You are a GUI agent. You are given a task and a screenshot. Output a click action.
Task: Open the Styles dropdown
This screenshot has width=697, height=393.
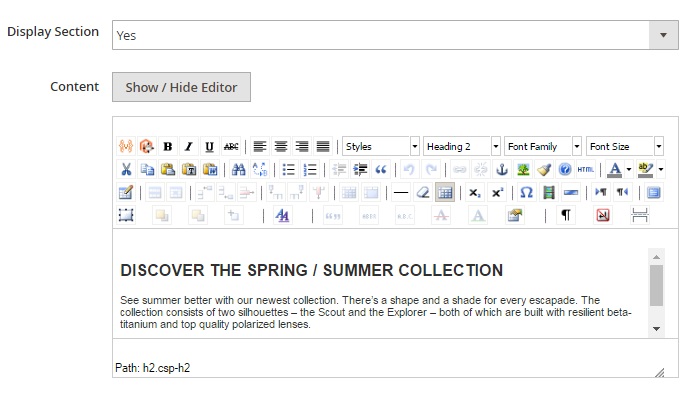[x=381, y=146]
